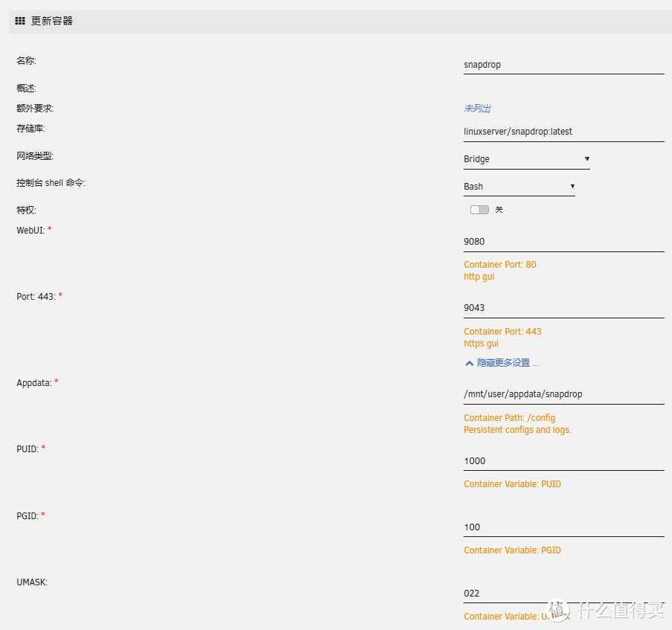
Task: Click the http gui description
Action: pyautogui.click(x=479, y=277)
